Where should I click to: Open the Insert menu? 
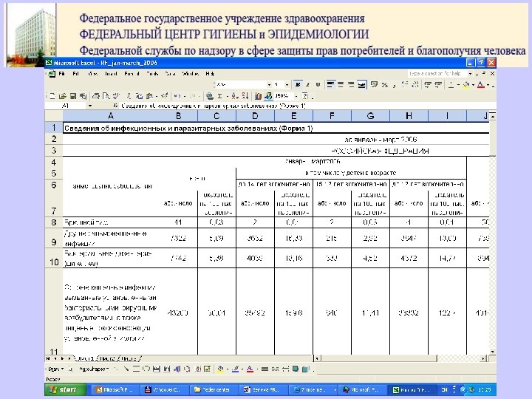pos(111,74)
